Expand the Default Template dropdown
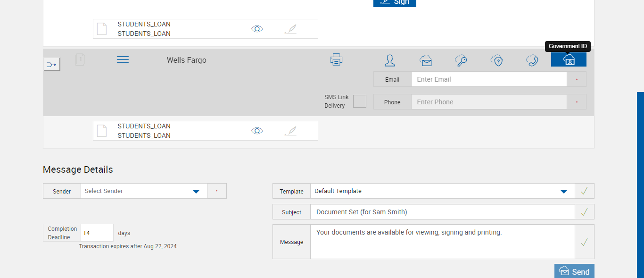 [443, 191]
